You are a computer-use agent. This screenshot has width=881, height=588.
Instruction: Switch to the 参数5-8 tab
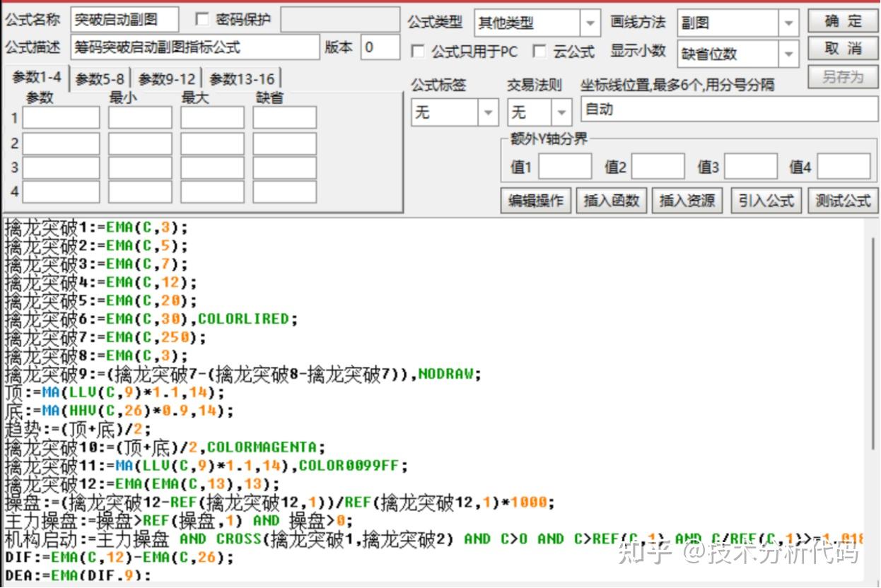click(100, 79)
